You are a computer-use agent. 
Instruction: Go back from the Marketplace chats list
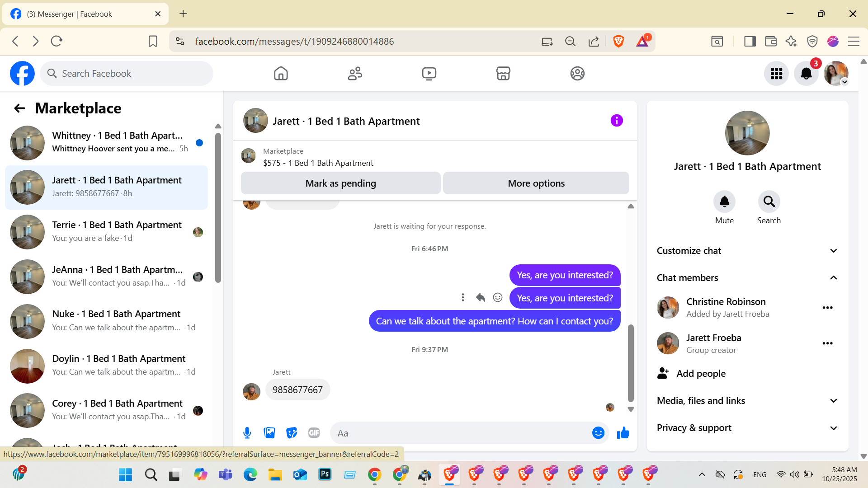click(19, 108)
